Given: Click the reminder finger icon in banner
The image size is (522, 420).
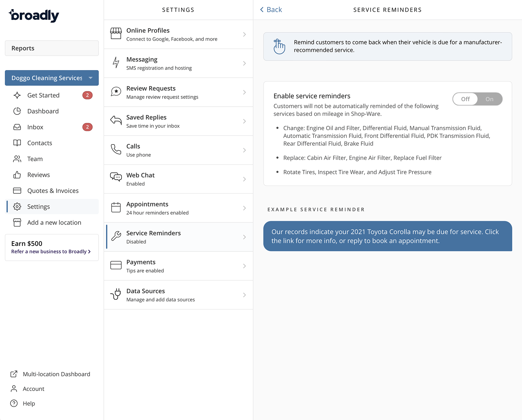Looking at the screenshot, I should (x=279, y=46).
